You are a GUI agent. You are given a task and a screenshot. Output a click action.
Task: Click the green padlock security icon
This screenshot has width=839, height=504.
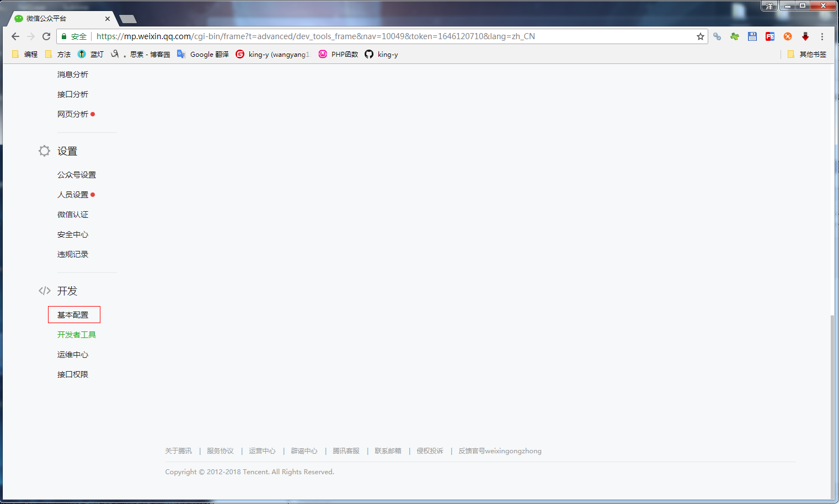[x=64, y=36]
